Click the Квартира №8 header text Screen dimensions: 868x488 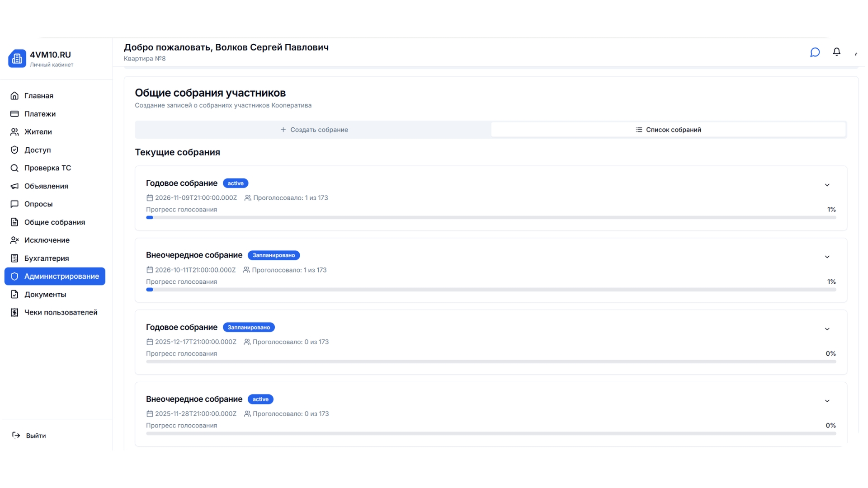(145, 58)
